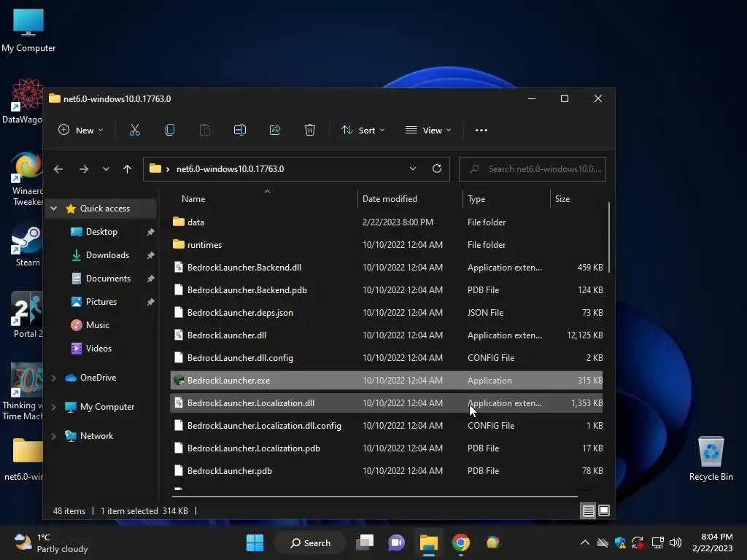
Task: Click the taskbar Search button
Action: (x=311, y=542)
